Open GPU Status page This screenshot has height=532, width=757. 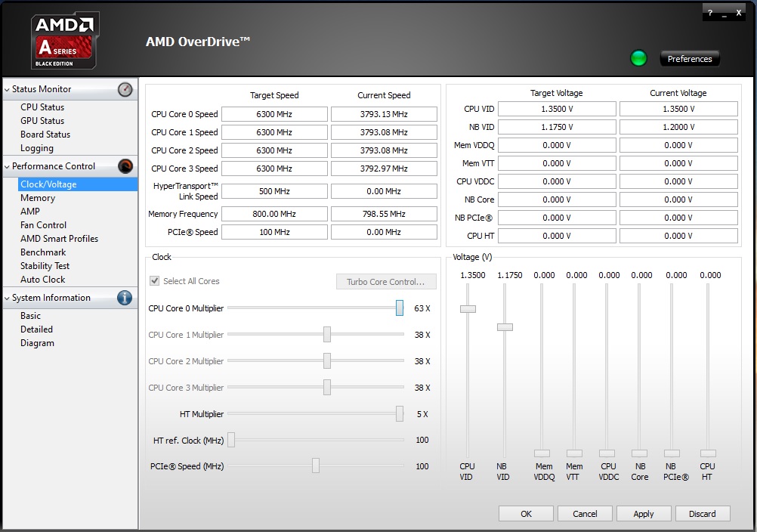pyautogui.click(x=42, y=121)
